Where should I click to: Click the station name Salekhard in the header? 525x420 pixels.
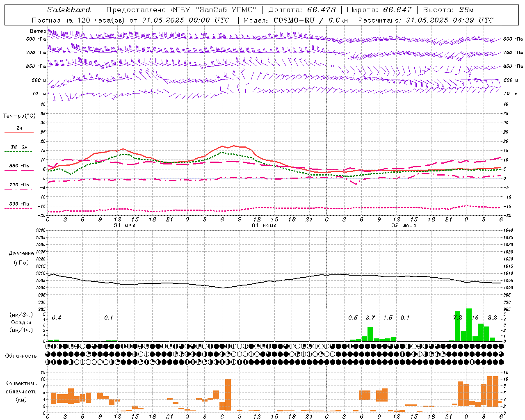(68, 10)
